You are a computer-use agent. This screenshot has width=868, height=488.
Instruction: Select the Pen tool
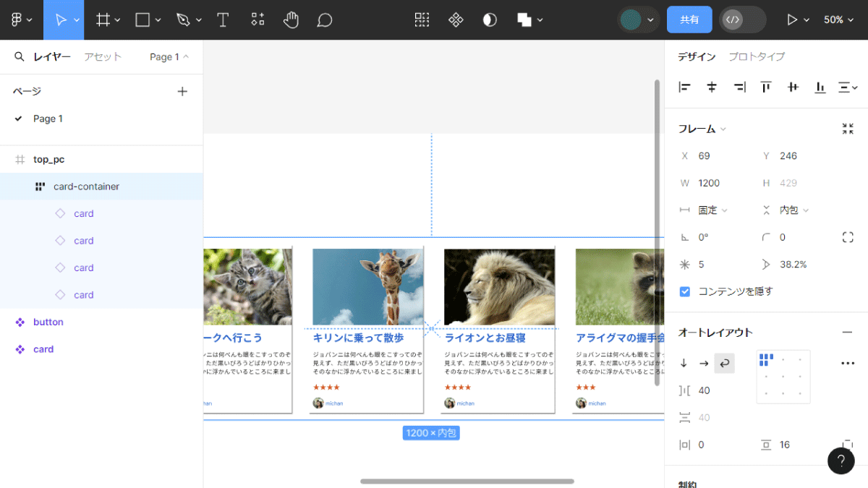click(x=183, y=20)
